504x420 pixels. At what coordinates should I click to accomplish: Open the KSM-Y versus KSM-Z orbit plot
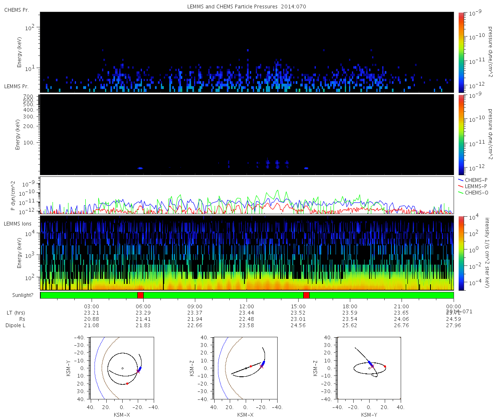[x=369, y=368]
